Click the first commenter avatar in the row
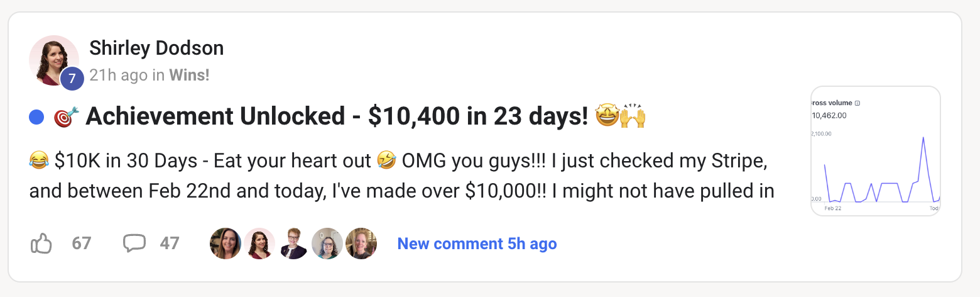 pyautogui.click(x=226, y=244)
